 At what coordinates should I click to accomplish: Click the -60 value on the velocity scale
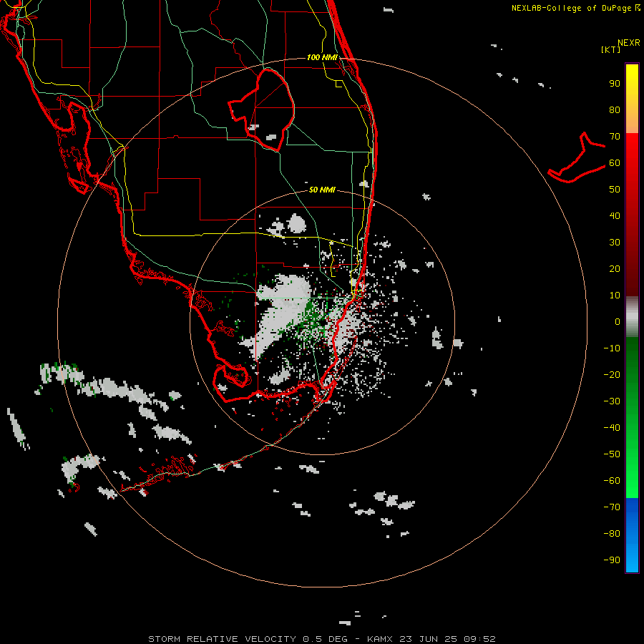point(612,481)
